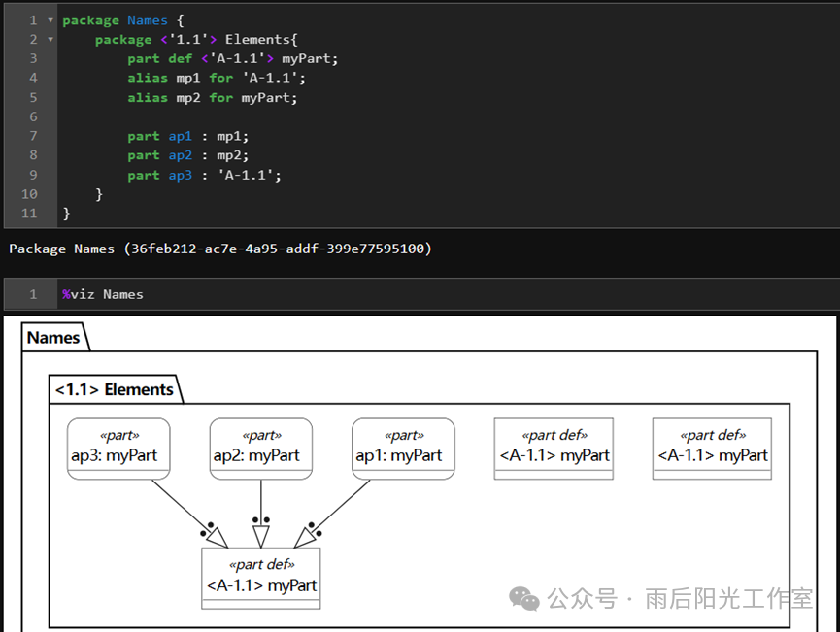This screenshot has height=632, width=840.
Task: Click the Names package tab label
Action: point(53,338)
